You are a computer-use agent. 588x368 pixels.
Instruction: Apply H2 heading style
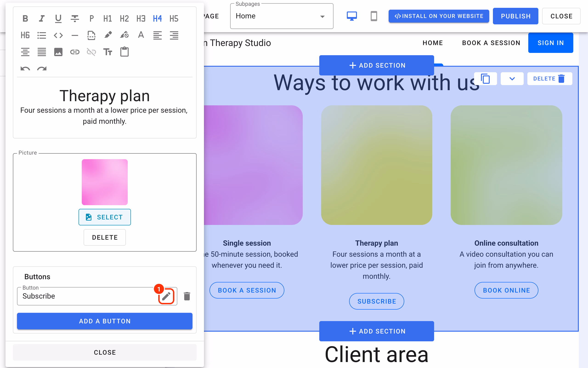click(x=124, y=18)
